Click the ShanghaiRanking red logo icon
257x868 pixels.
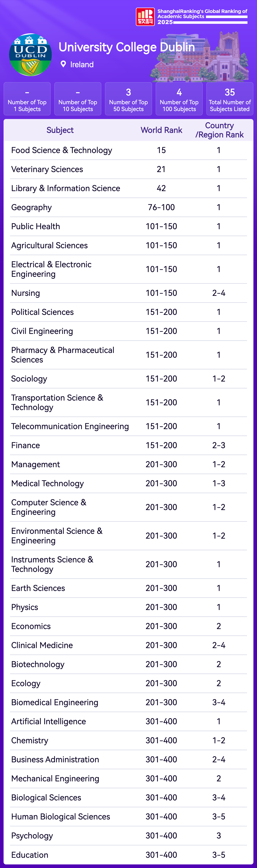pos(145,17)
